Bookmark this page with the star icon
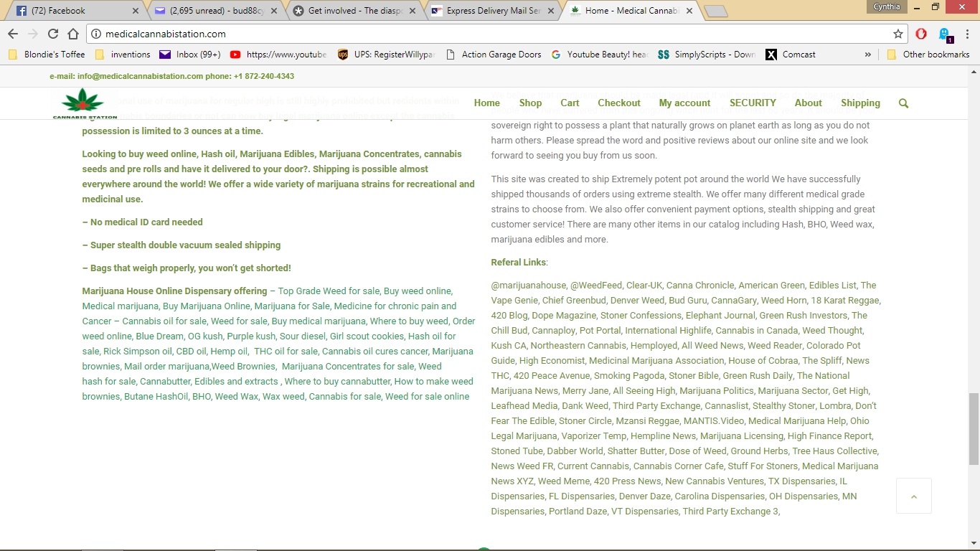The height and width of the screenshot is (551, 980). coord(897,34)
